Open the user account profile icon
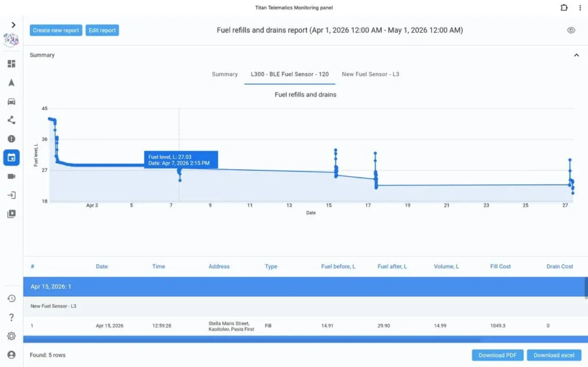The height and width of the screenshot is (367, 588). pos(11,354)
